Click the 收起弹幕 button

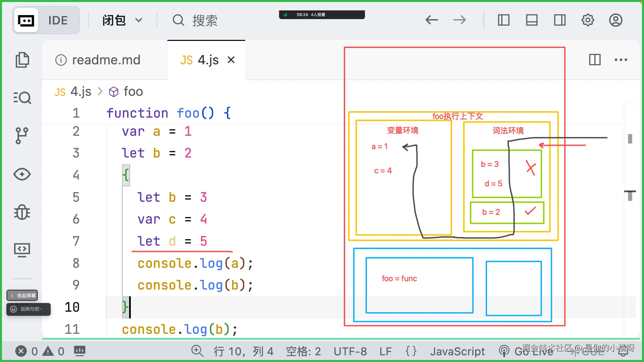tap(22, 295)
